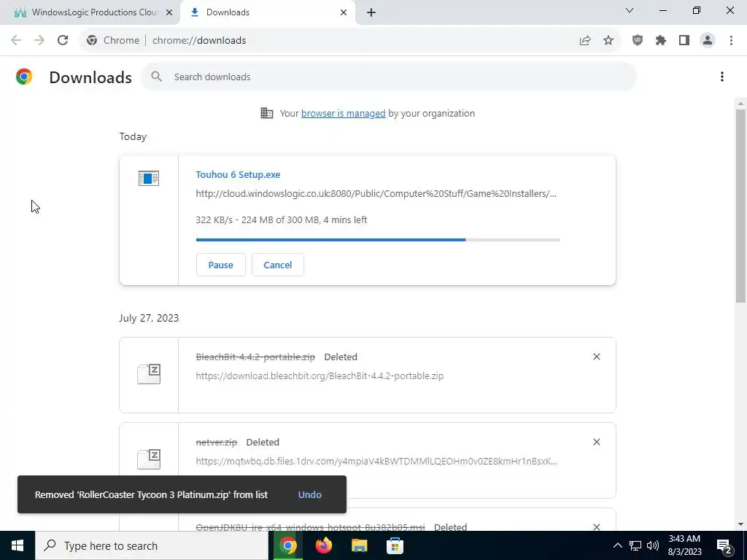
Task: Open the Downloads page three-dot more actions menu
Action: [x=722, y=77]
